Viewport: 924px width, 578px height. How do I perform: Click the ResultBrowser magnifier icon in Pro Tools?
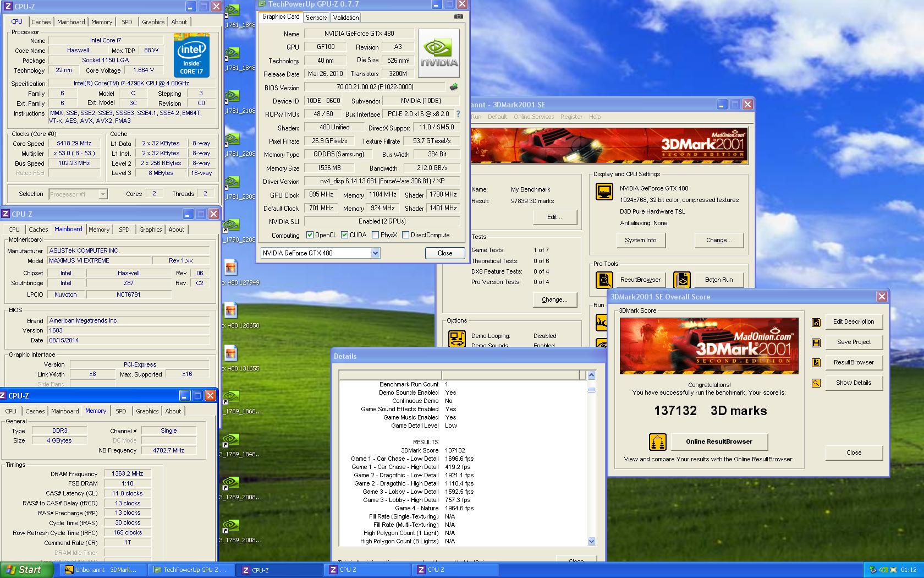point(604,280)
